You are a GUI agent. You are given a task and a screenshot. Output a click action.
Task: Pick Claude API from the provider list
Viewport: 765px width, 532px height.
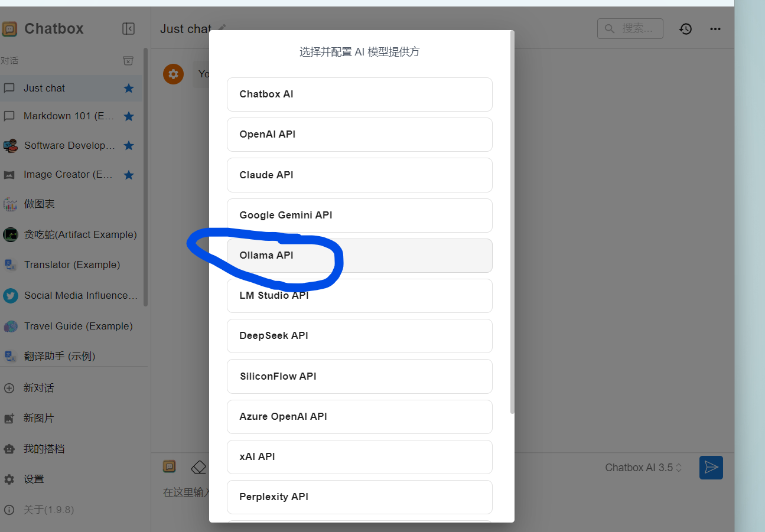tap(359, 175)
